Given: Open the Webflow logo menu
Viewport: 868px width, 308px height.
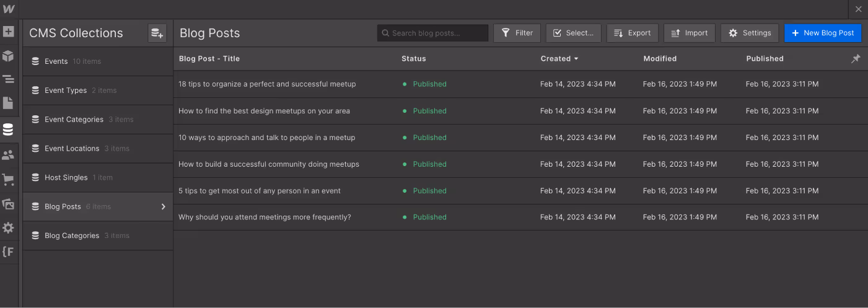Looking at the screenshot, I should coord(8,9).
